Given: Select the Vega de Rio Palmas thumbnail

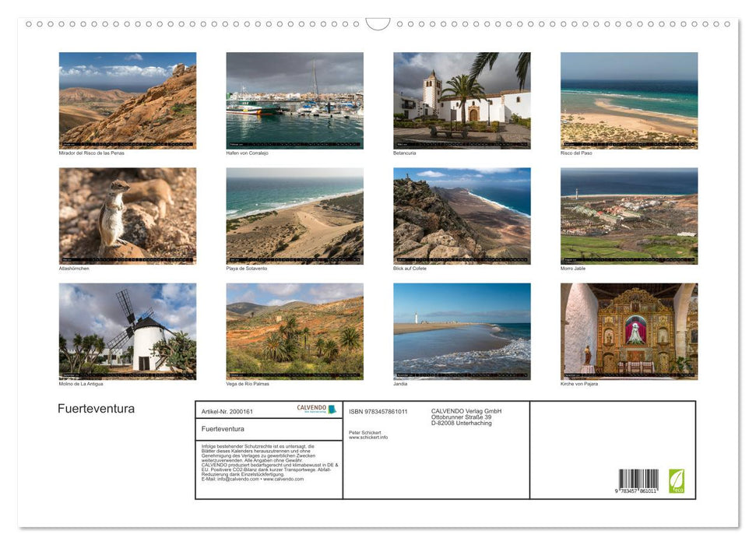Looking at the screenshot, I should (294, 330).
